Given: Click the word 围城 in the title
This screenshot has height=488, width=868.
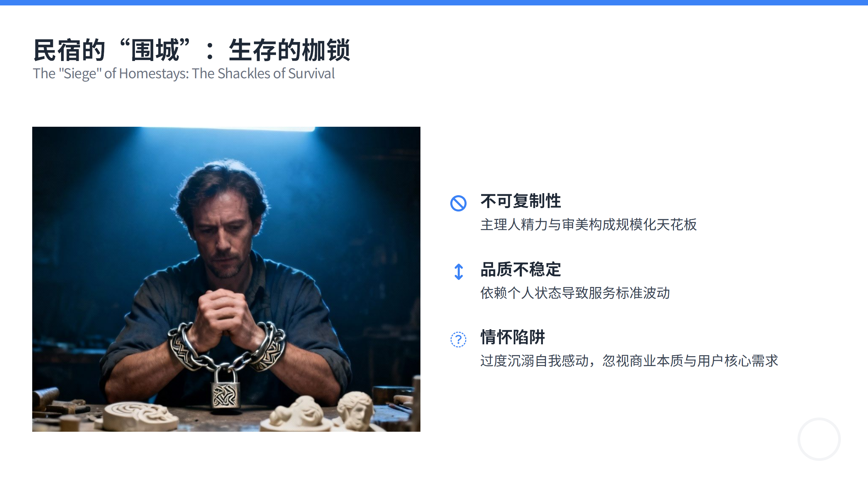Looking at the screenshot, I should [x=155, y=50].
